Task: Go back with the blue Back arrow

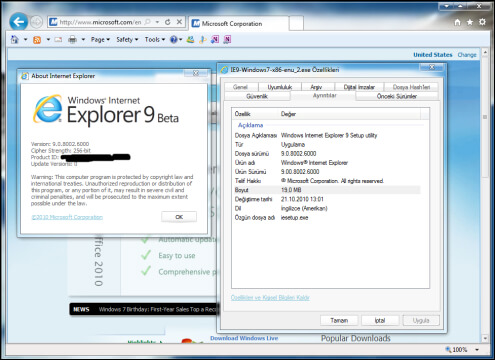Action: point(18,22)
